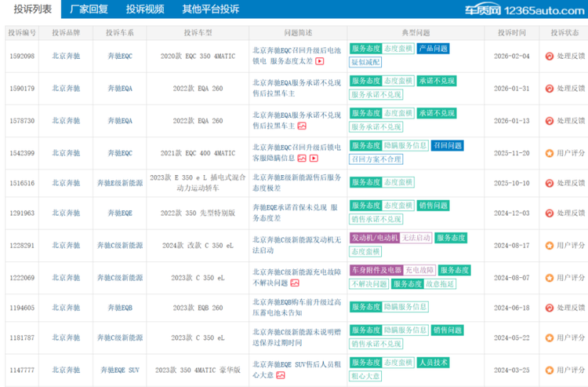Click the 故意拖延 tag
588x387 pixels.
point(440,284)
